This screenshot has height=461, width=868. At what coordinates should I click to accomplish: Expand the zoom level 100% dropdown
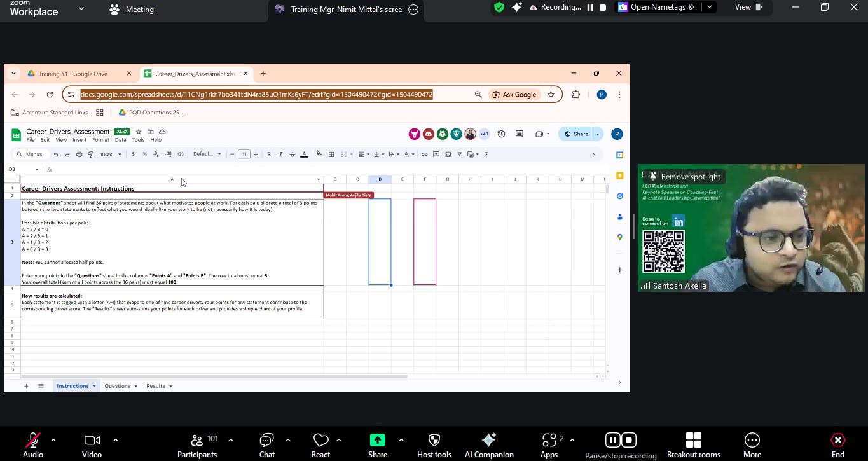point(110,155)
